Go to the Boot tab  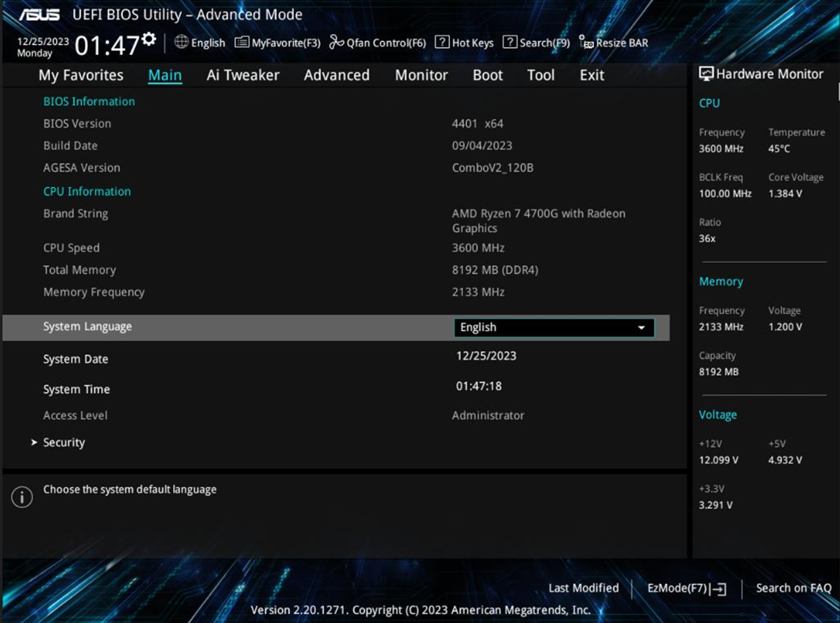point(487,75)
